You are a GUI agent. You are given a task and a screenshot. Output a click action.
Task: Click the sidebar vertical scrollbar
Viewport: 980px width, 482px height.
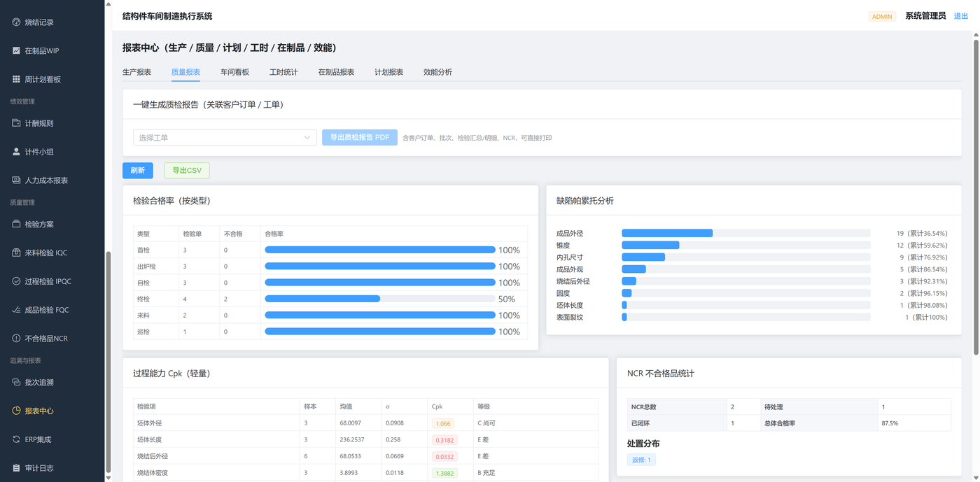pos(108,362)
